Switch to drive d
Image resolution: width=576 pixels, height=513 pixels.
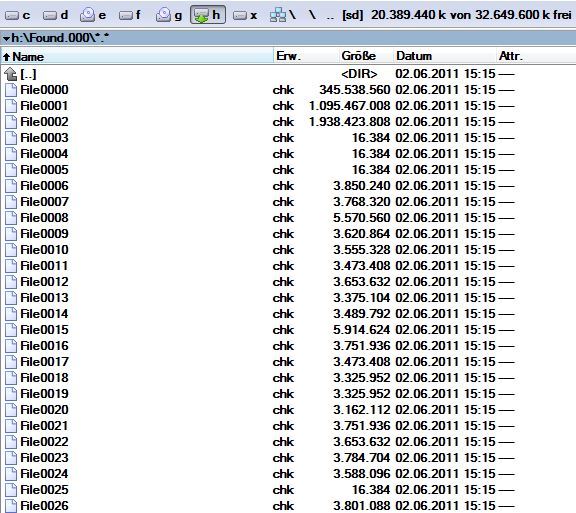click(55, 15)
